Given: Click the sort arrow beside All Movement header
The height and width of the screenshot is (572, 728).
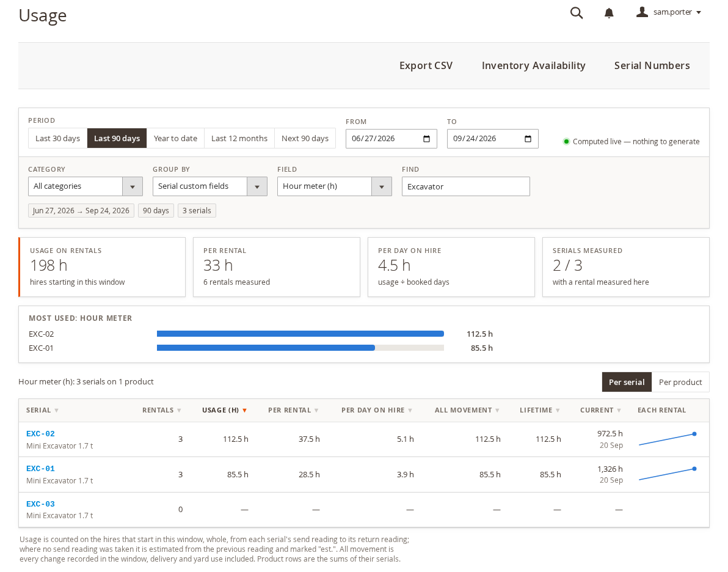Looking at the screenshot, I should coord(497,410).
